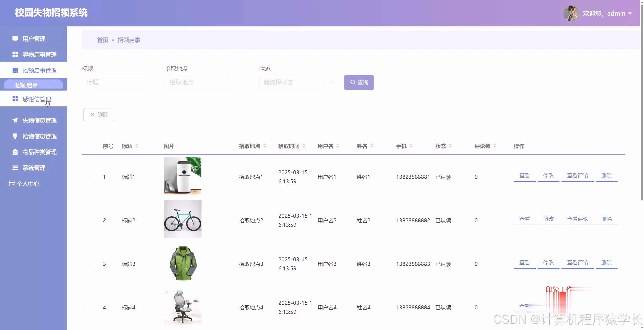
Task: Open 查看评论 for row 标题2
Action: [x=577, y=219]
